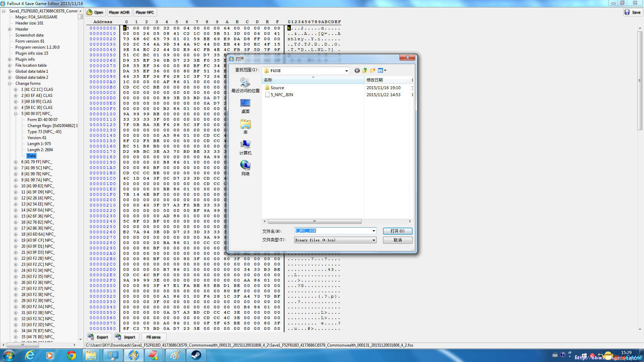Click the Save button in the editor
This screenshot has width=644, height=362.
633,12
